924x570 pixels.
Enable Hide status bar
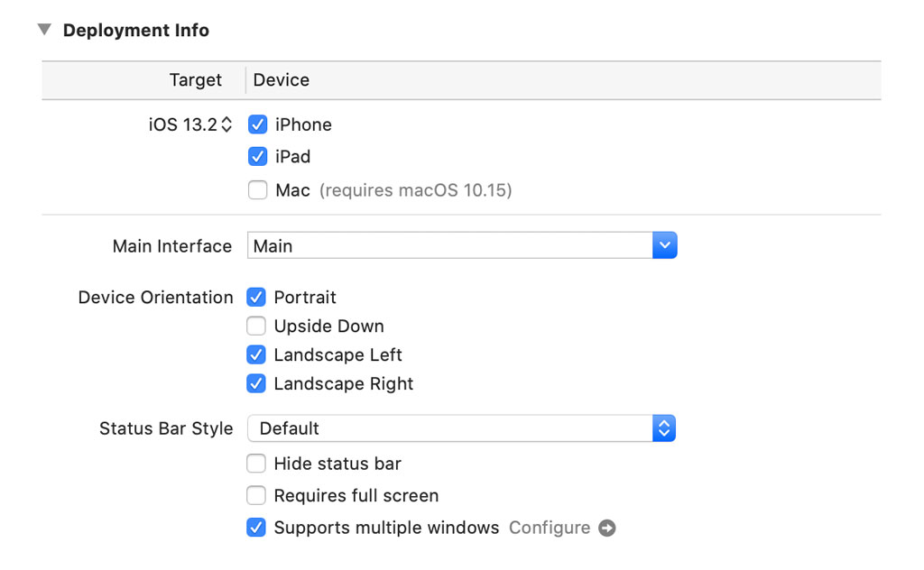click(256, 464)
